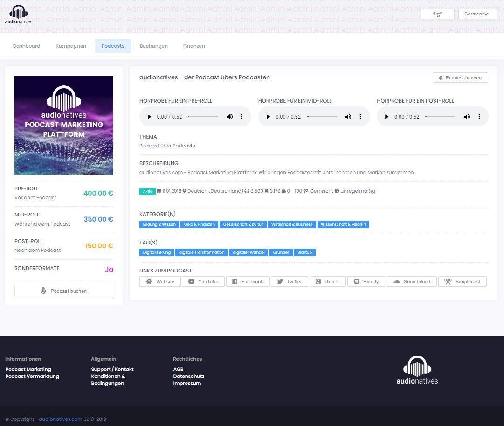Mute the Mid-Roll audio player
Screen dimensions: 504x426
coord(348,117)
